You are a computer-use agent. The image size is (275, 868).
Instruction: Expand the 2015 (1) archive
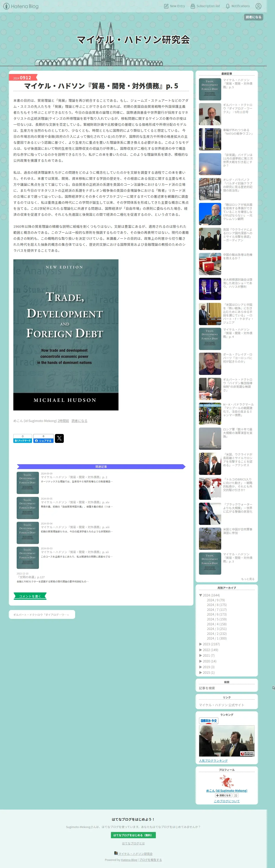[x=207, y=672]
